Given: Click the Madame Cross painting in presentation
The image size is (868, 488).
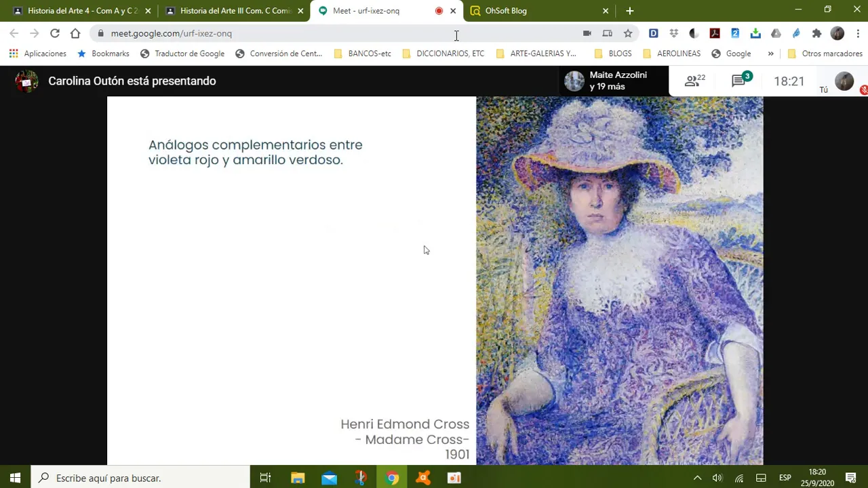Looking at the screenshot, I should 619,281.
